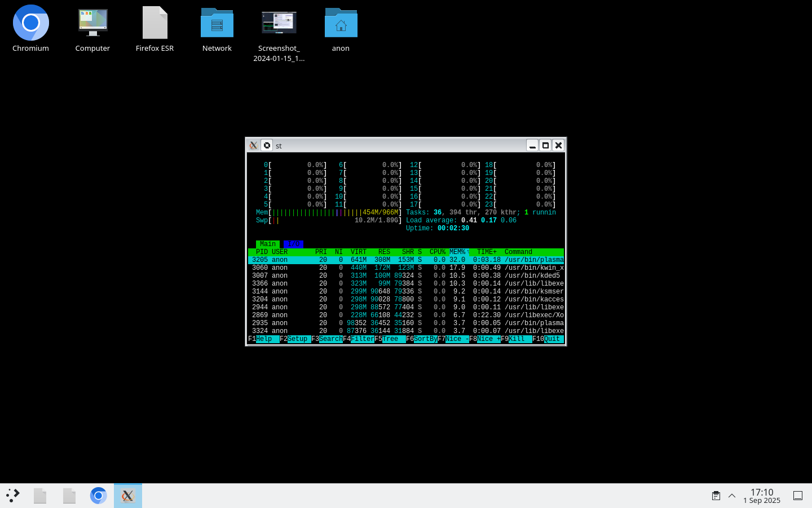Select process row PID 2935
Image resolution: width=812 pixels, height=508 pixels.
406,323
